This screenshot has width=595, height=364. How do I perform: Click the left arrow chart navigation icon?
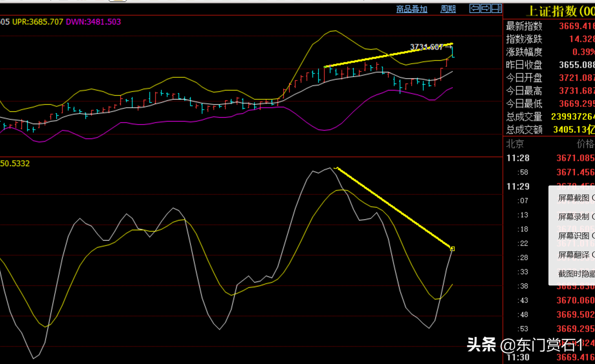click(x=475, y=8)
